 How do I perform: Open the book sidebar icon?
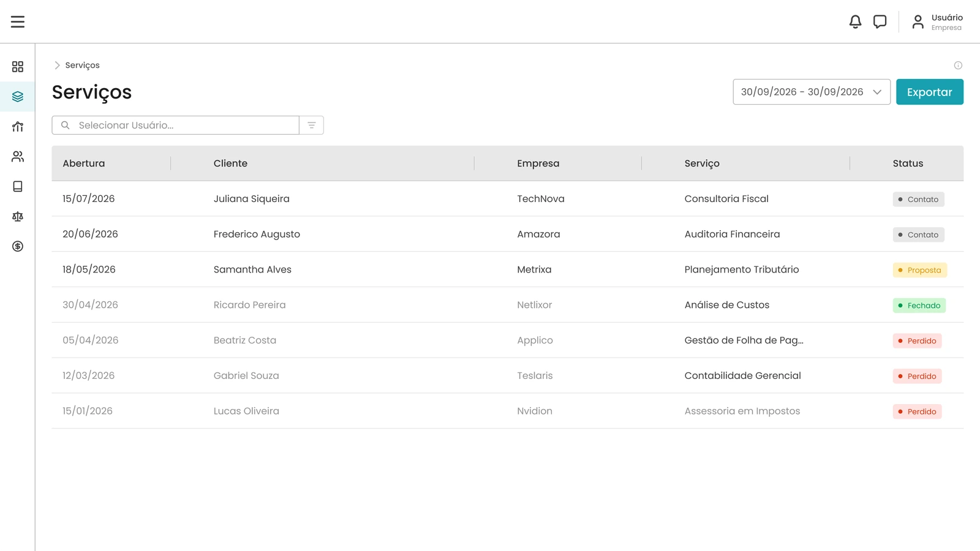[18, 186]
